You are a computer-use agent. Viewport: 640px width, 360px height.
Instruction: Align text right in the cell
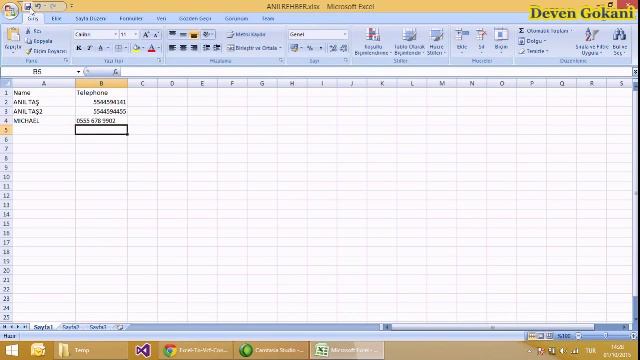coord(194,48)
